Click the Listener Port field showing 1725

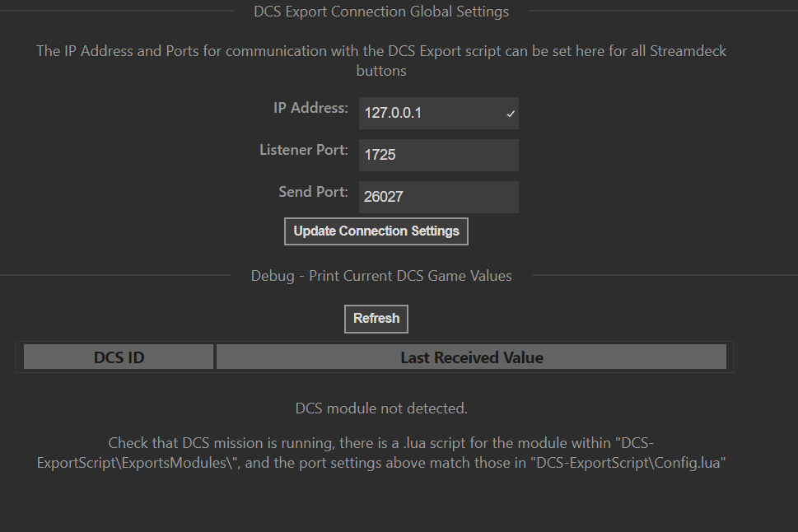tap(439, 155)
